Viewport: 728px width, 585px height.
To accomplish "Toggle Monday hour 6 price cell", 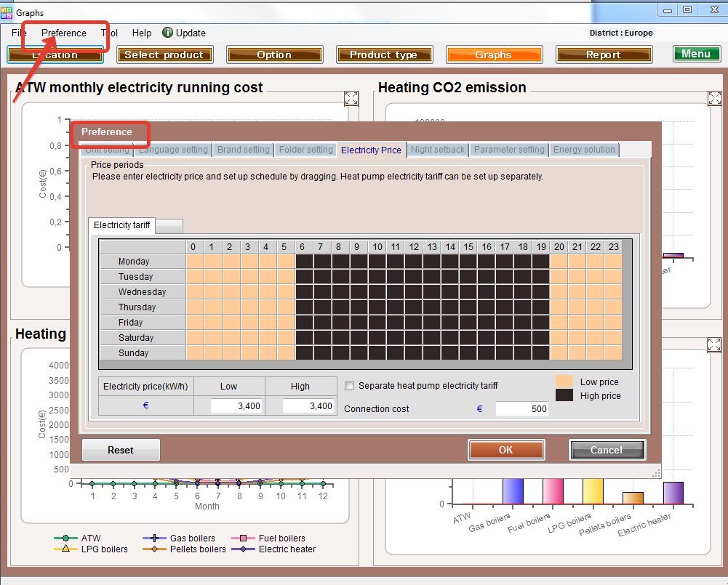I will pos(304,262).
